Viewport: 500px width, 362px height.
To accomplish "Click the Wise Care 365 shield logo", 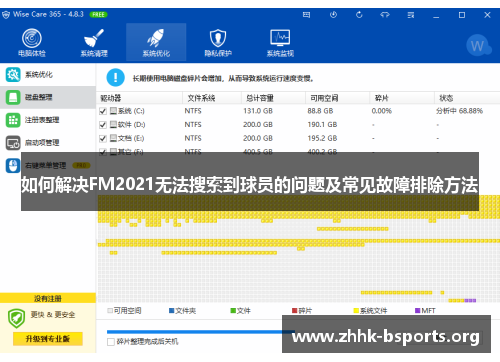I will tap(6, 15).
